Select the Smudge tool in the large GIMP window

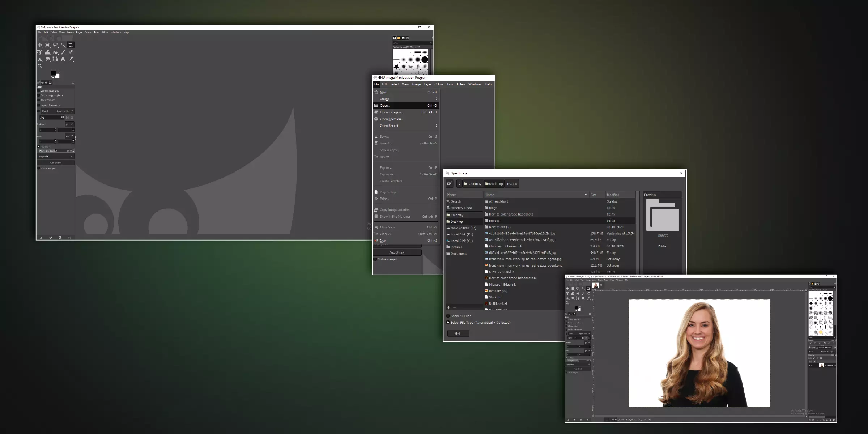[x=47, y=59]
